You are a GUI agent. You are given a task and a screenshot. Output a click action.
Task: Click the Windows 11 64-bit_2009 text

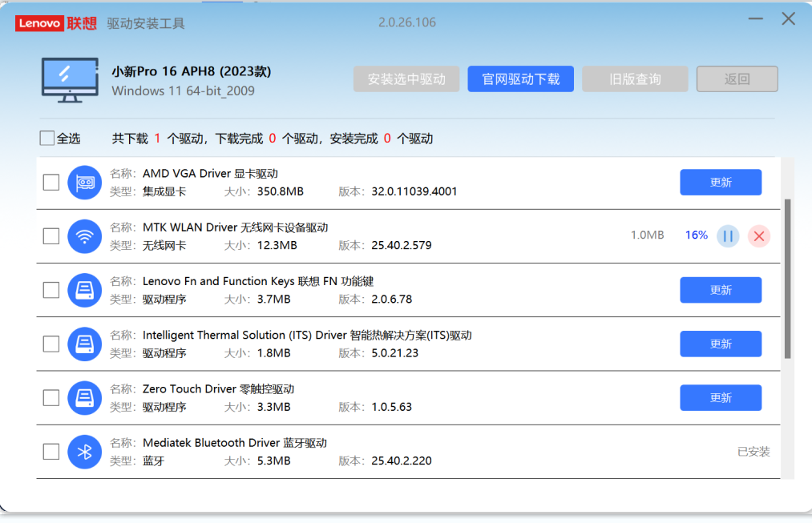tap(184, 91)
